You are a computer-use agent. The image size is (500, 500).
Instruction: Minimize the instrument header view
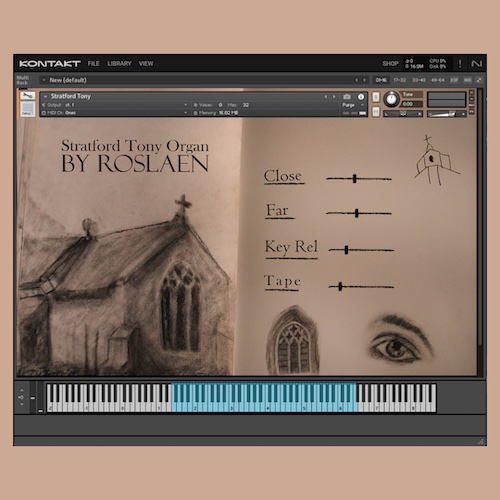click(471, 99)
